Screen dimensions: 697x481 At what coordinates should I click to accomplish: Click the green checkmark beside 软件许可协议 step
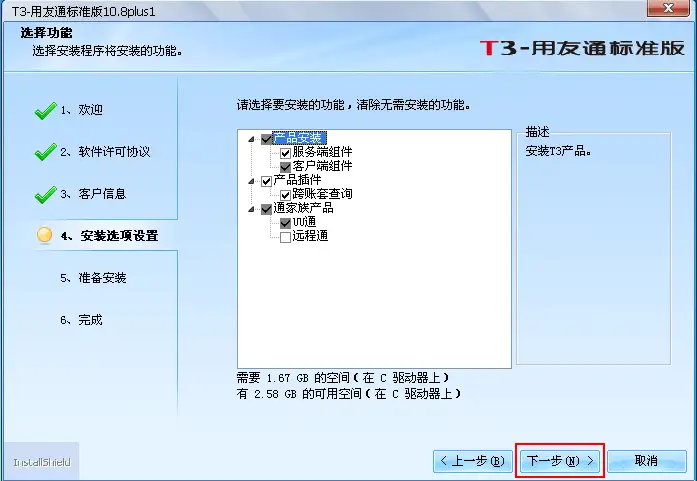(45, 152)
